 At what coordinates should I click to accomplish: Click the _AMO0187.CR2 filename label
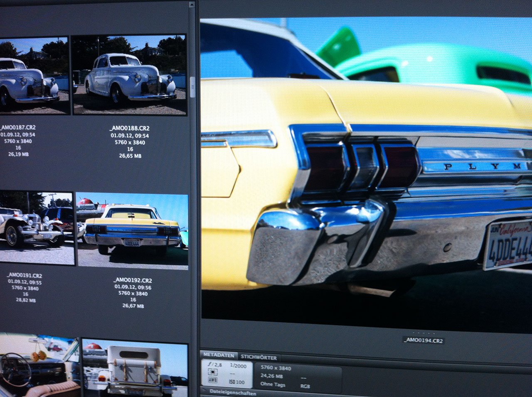pyautogui.click(x=18, y=127)
